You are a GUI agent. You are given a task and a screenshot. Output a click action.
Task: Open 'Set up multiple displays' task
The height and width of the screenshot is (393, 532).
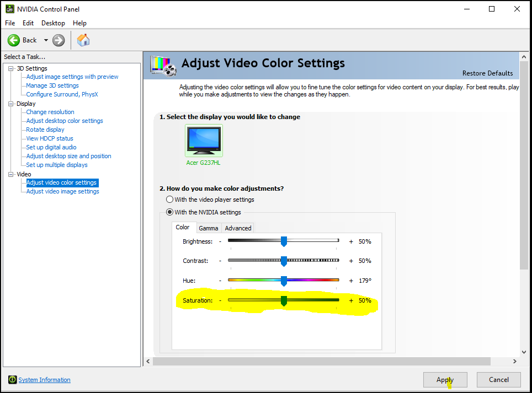[x=57, y=165]
